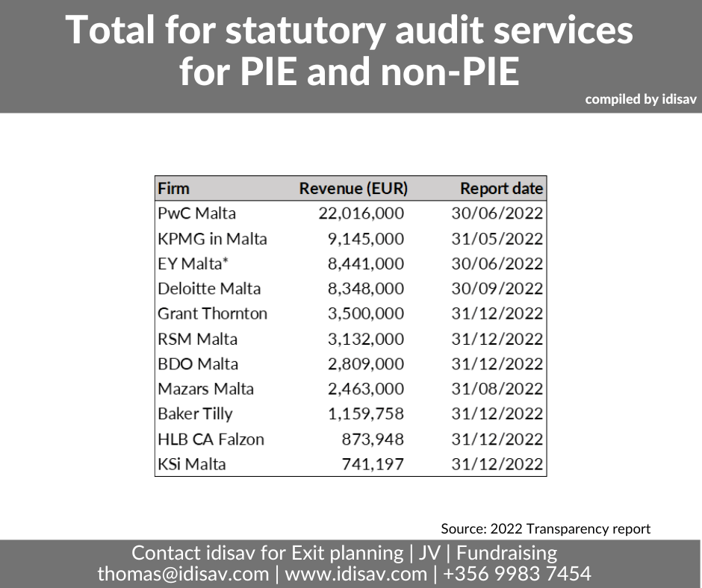Click HLB CA Falzon revenue 873,948
Screen dimensions: 702x588
[373, 439]
